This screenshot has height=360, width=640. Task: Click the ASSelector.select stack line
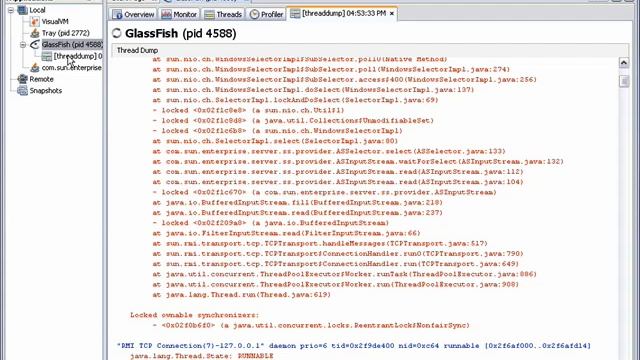point(329,151)
